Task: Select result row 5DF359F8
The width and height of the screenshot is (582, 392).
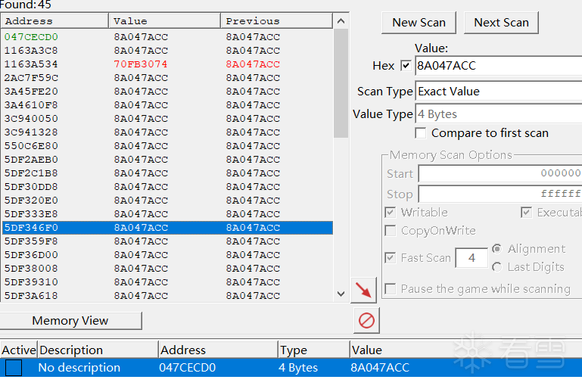Action: (167, 241)
